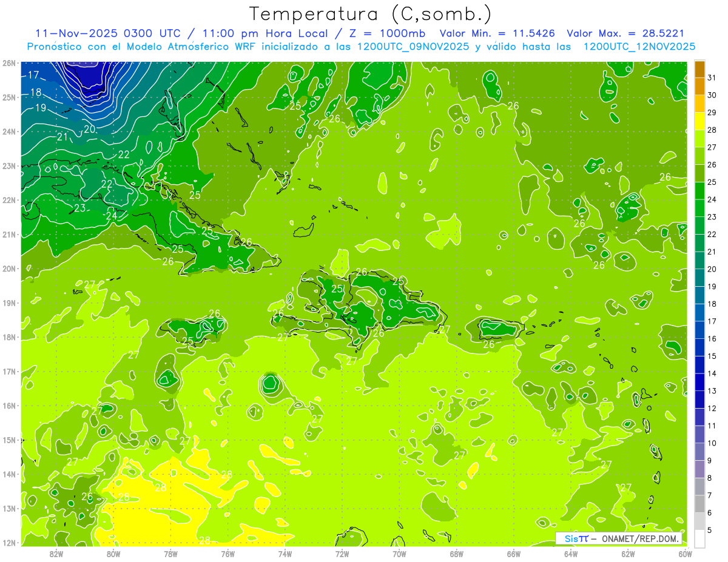Click the 62W longitude axis label
The height and width of the screenshot is (562, 728).
click(x=628, y=554)
